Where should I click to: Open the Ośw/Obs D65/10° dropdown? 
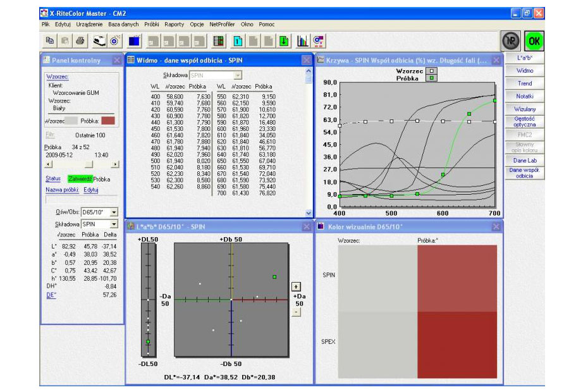[114, 212]
